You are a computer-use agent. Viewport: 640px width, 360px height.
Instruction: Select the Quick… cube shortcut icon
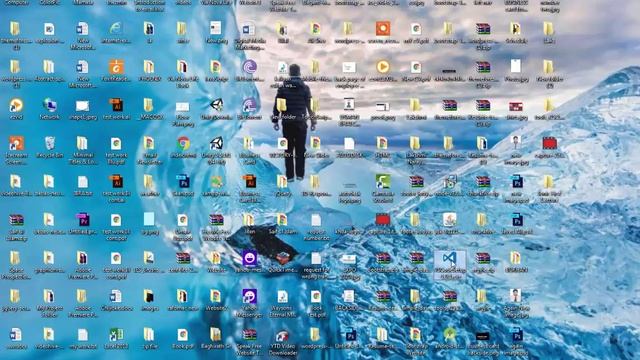[282, 258]
